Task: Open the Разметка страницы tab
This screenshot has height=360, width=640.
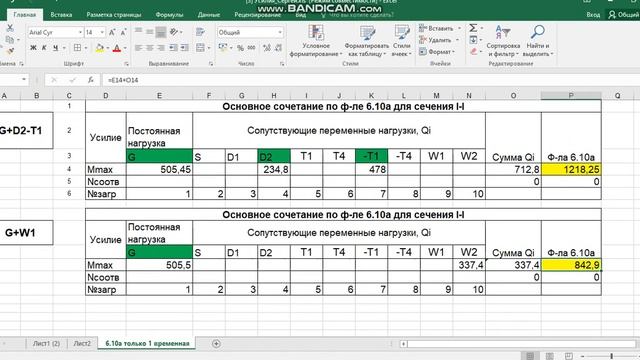Action: [113, 15]
